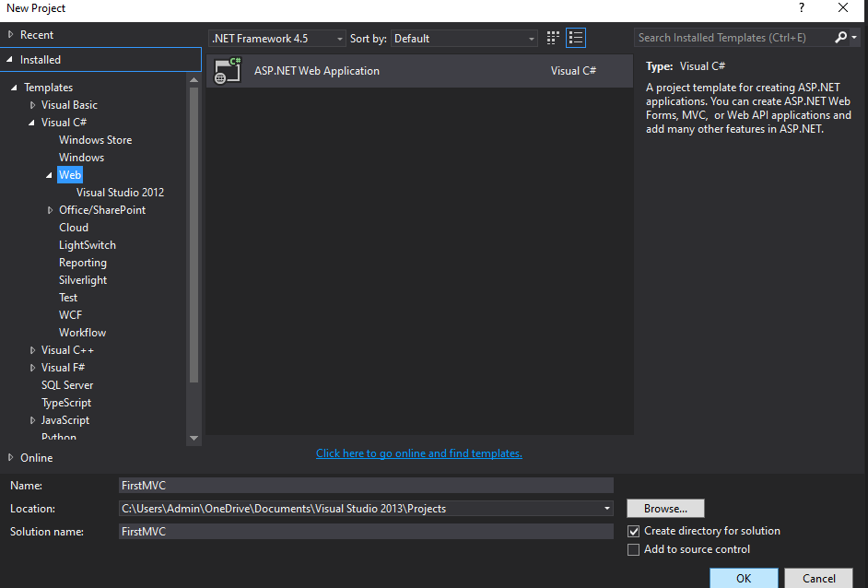Collapse the Installed section
Image resolution: width=868 pixels, height=588 pixels.
pyautogui.click(x=9, y=59)
